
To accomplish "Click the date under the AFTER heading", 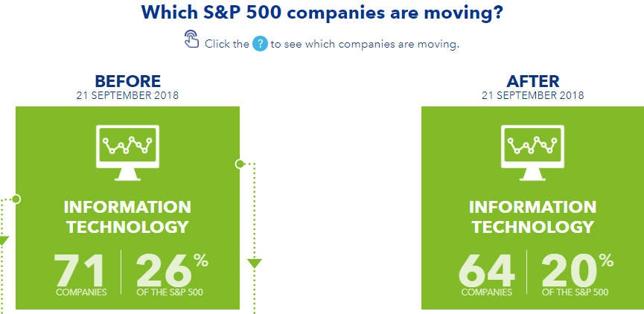I will [533, 96].
